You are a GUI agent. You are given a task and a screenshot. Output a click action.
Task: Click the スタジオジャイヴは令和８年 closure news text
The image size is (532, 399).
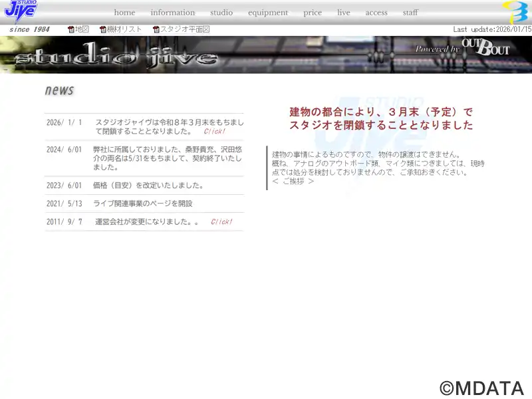(170, 126)
